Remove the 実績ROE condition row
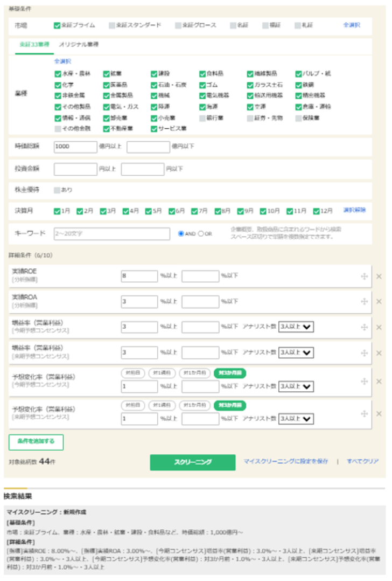 pos(379,276)
